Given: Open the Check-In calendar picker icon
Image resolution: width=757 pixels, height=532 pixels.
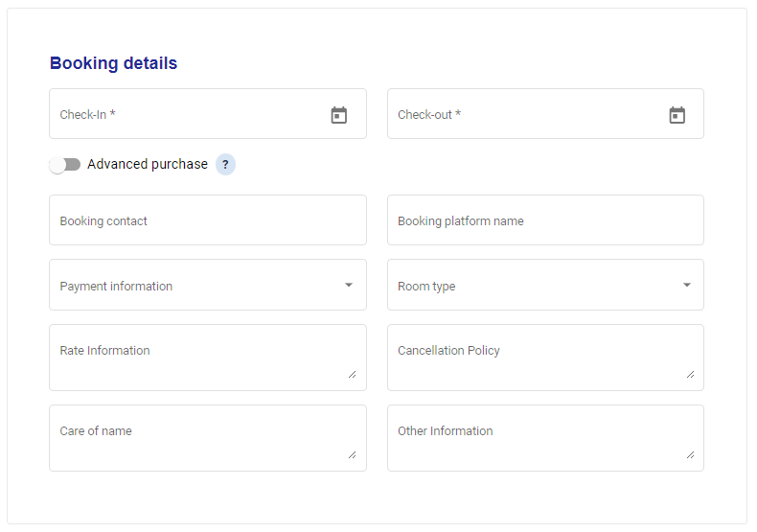Looking at the screenshot, I should (x=338, y=115).
